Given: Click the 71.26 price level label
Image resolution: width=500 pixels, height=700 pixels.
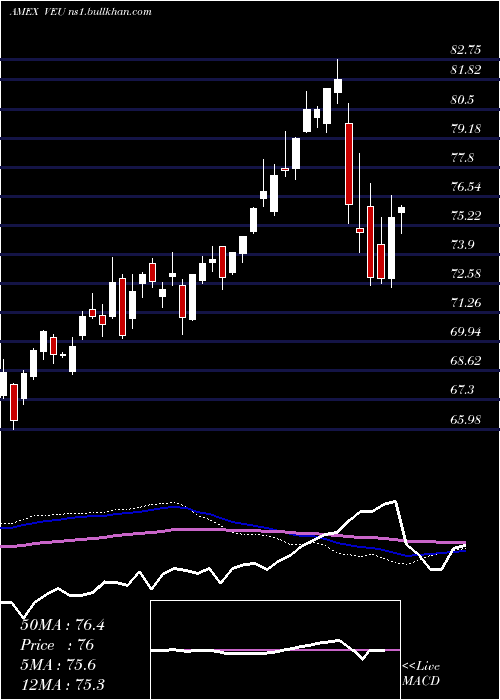Looking at the screenshot, I should [x=466, y=303].
